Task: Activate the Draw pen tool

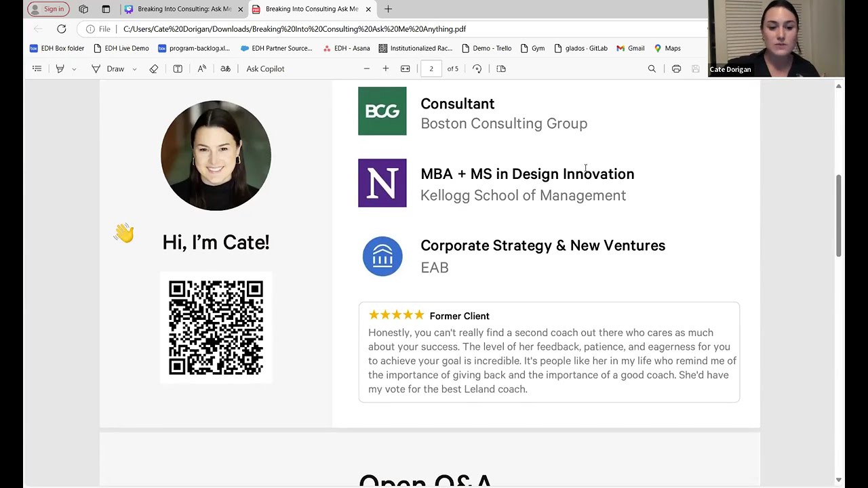Action: tap(108, 68)
